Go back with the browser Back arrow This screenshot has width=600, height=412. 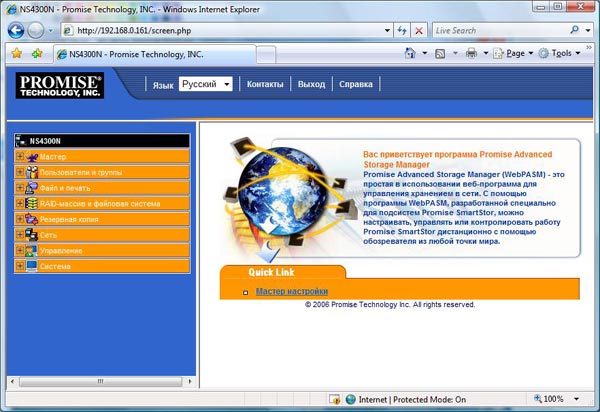(x=16, y=30)
